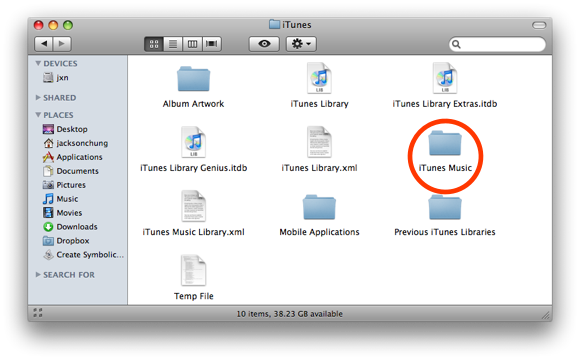580x360 pixels.
Task: Select iTunes Library.xml document icon
Action: point(319,142)
